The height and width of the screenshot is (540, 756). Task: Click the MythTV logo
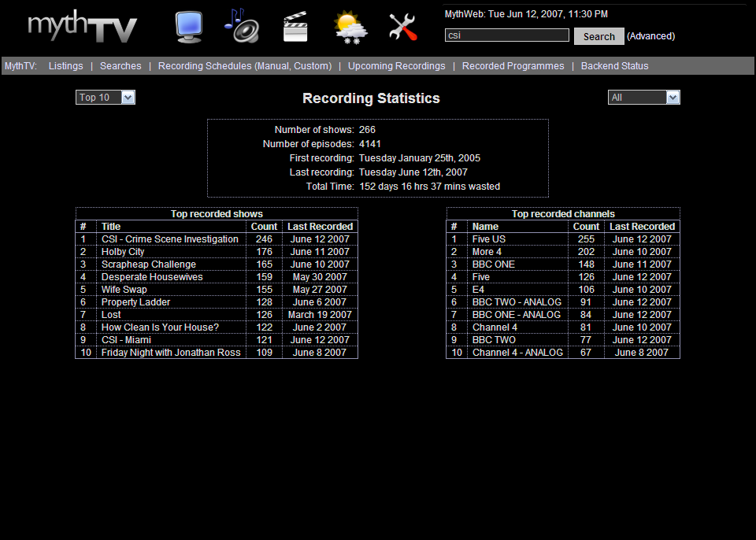pos(83,27)
